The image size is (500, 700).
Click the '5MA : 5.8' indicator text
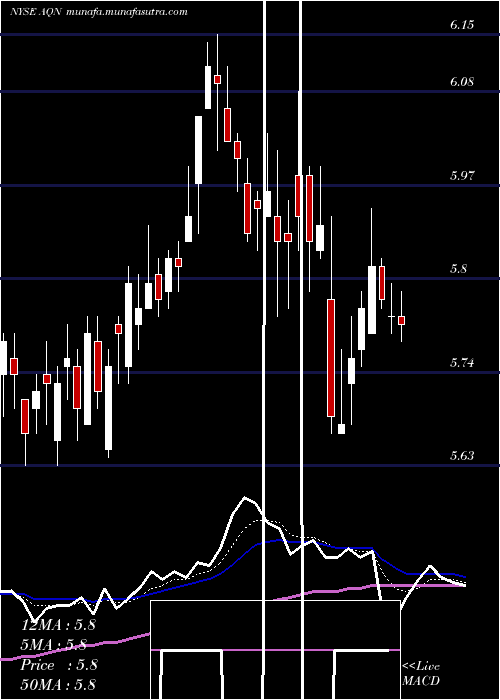tap(55, 645)
